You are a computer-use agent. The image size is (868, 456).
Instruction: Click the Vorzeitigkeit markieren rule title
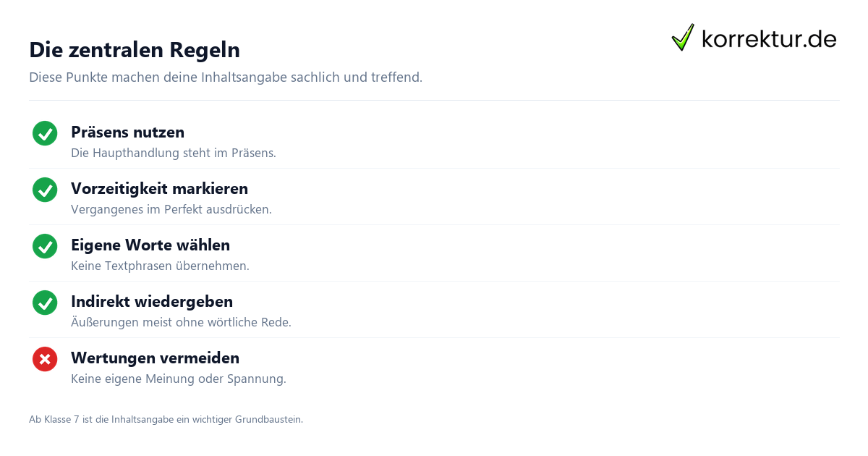pos(159,189)
